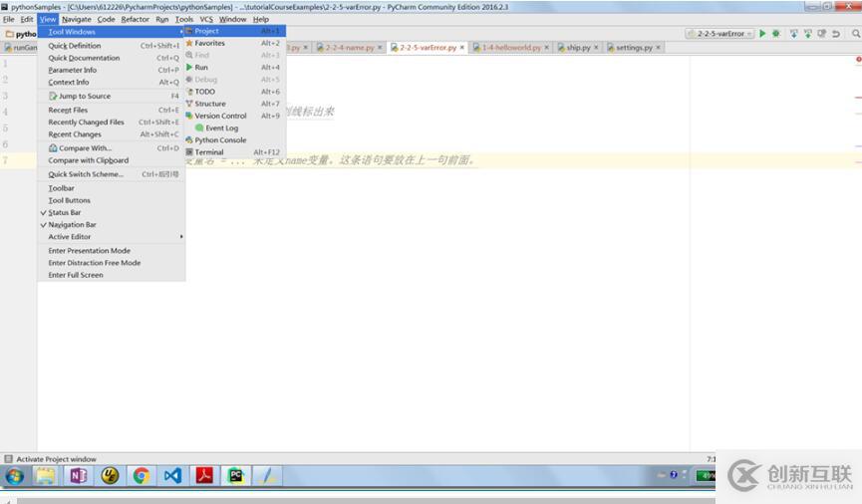
Task: Click Windows Start button
Action: (14, 476)
